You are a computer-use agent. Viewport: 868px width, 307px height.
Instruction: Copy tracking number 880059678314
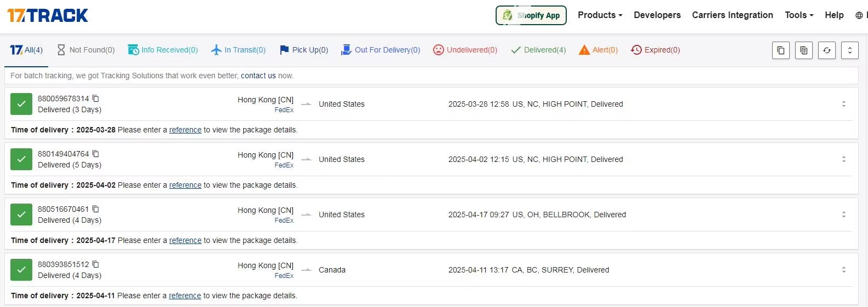[x=96, y=99]
